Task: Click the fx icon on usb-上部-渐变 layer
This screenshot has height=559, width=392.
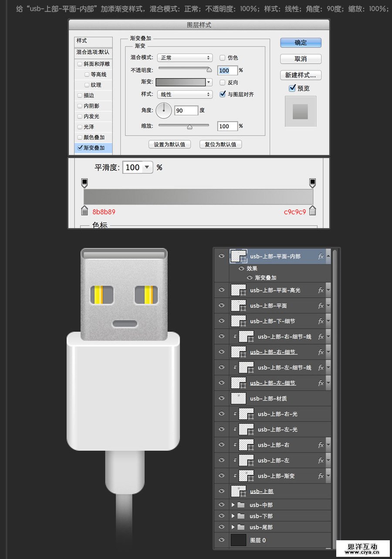Action: tap(321, 476)
